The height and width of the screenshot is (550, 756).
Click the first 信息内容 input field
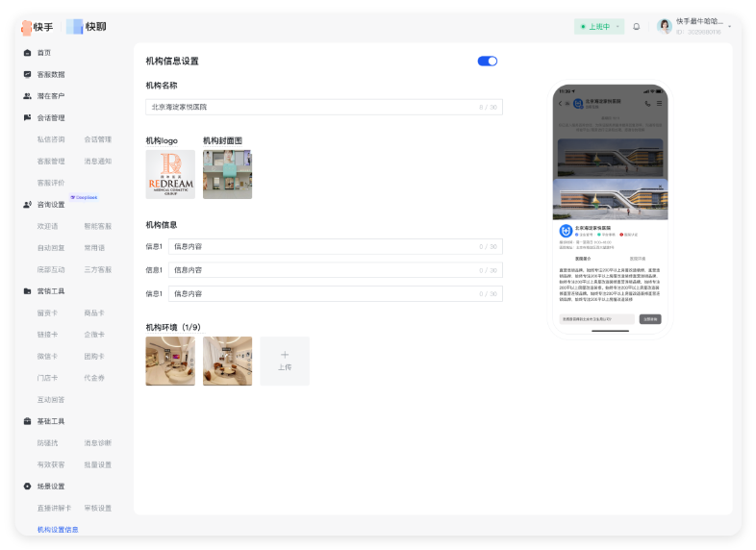tap(336, 246)
